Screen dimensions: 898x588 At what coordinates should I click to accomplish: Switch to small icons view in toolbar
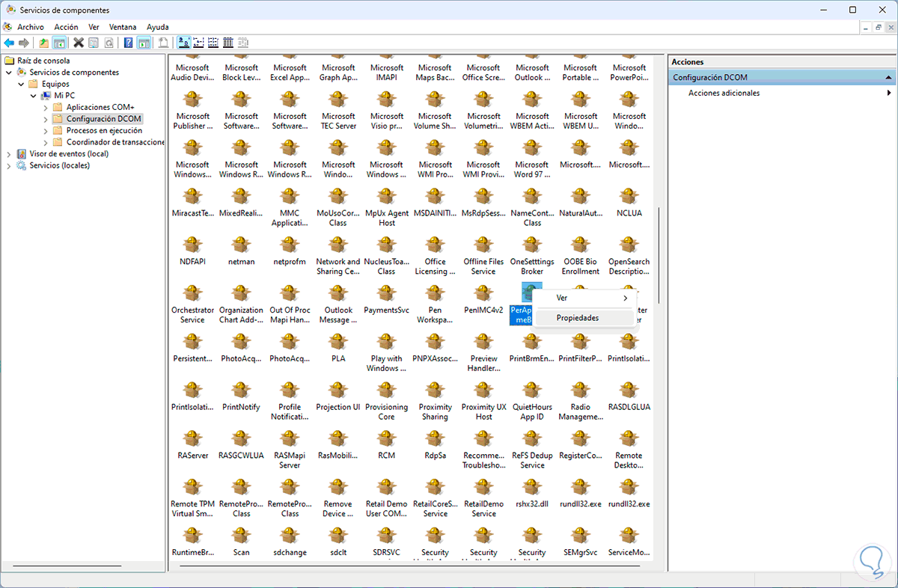(x=198, y=43)
